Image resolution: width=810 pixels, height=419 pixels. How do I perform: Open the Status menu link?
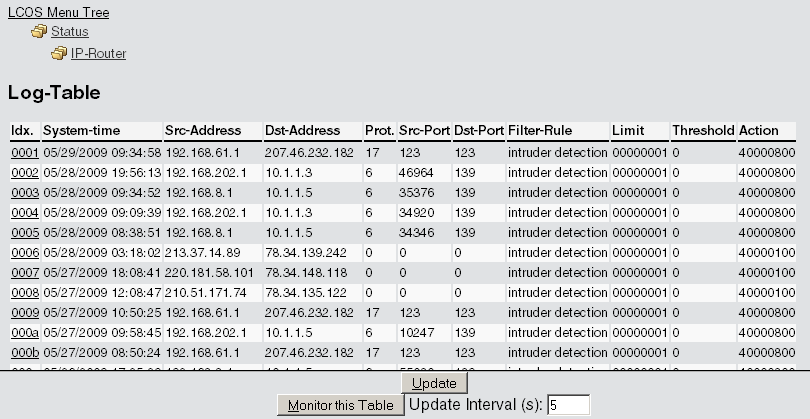(70, 32)
